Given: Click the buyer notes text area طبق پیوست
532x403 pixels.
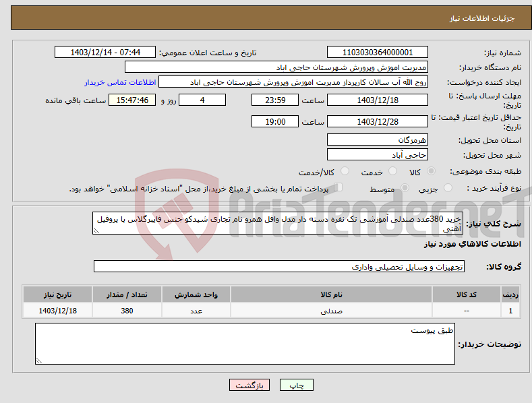Looking at the screenshot, I should tap(245, 344).
